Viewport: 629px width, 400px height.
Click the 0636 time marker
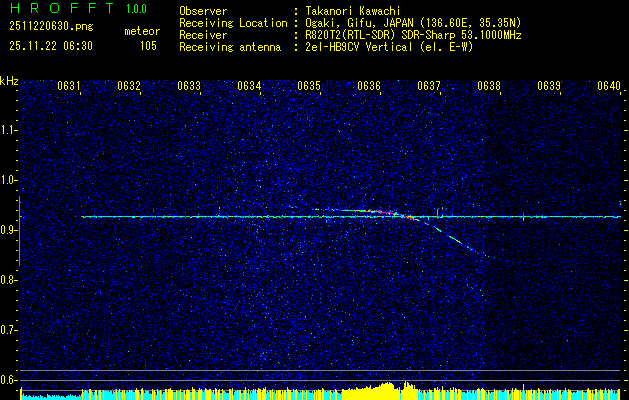(369, 86)
